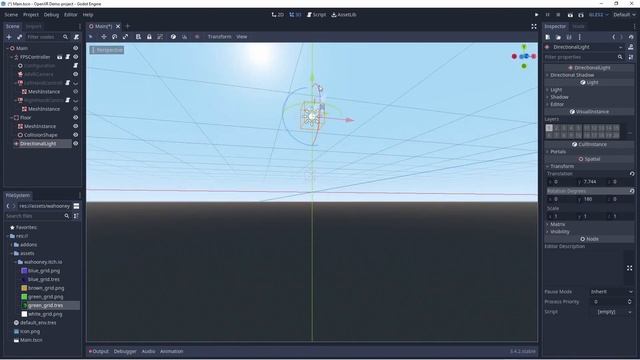Click the Filter properties field

tap(584, 57)
